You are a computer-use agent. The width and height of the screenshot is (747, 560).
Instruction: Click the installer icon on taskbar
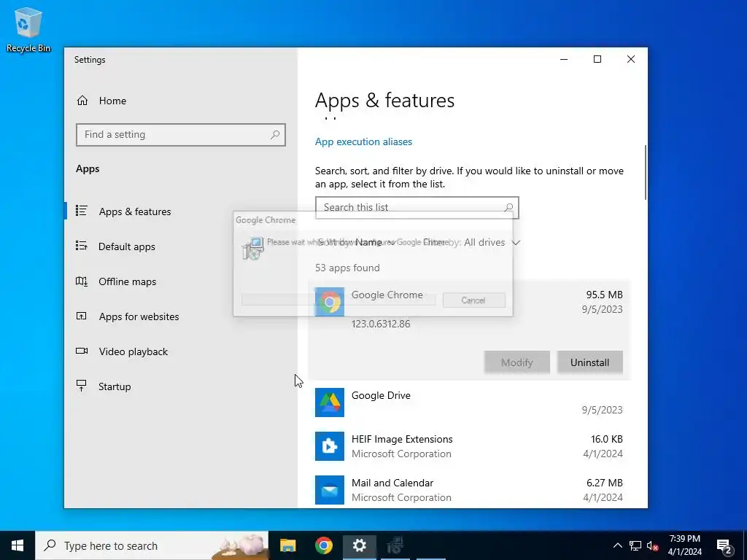point(395,545)
